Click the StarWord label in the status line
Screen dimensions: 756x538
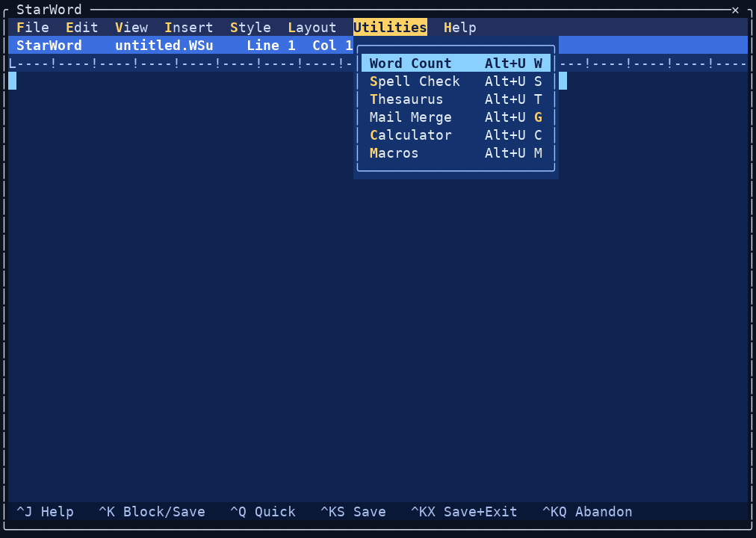tap(49, 46)
